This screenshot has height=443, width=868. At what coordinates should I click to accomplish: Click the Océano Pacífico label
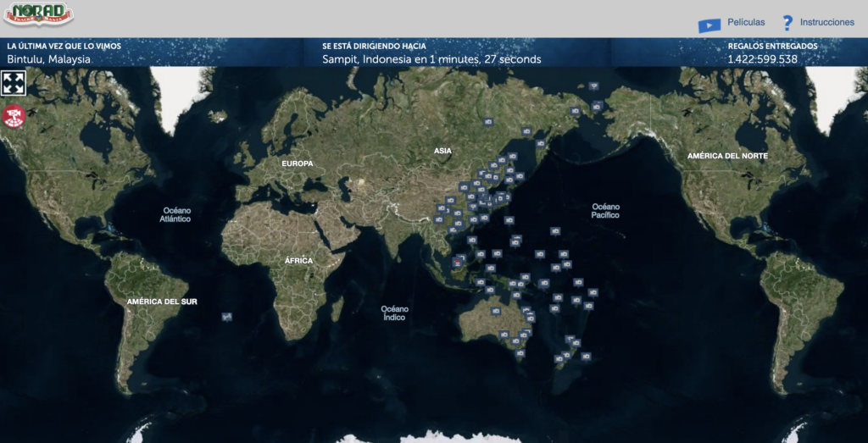[606, 211]
